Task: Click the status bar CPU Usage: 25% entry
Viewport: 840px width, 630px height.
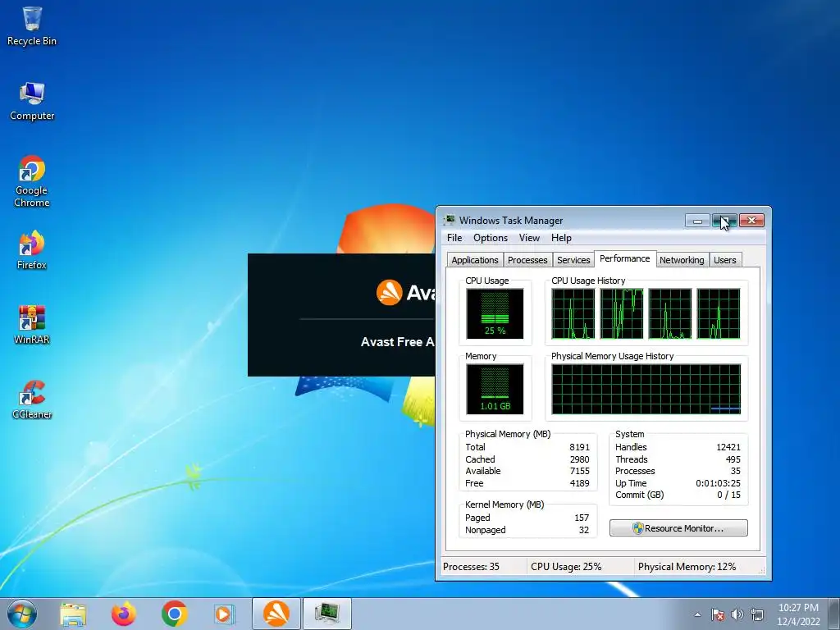Action: (x=566, y=567)
